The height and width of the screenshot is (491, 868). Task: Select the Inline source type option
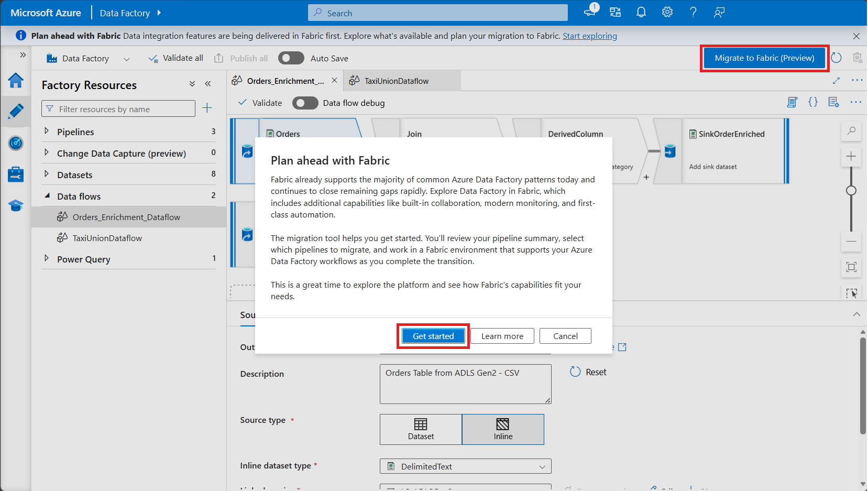pos(503,429)
